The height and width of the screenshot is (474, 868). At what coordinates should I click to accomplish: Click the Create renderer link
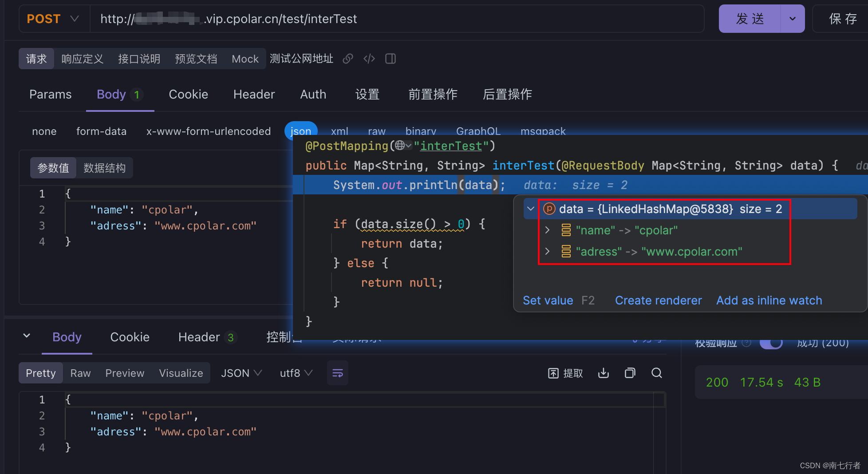pos(658,300)
